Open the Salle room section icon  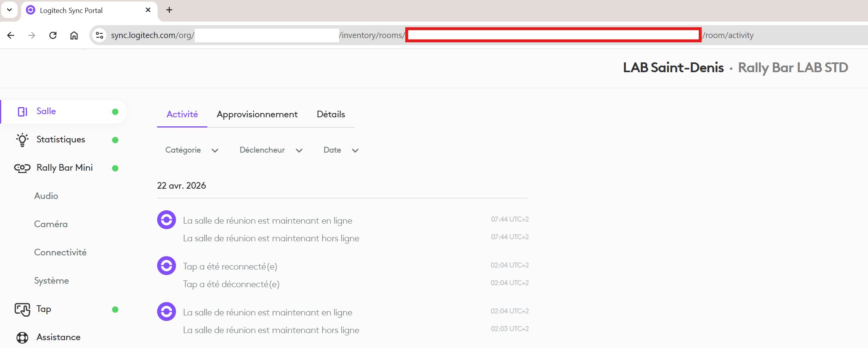(22, 112)
